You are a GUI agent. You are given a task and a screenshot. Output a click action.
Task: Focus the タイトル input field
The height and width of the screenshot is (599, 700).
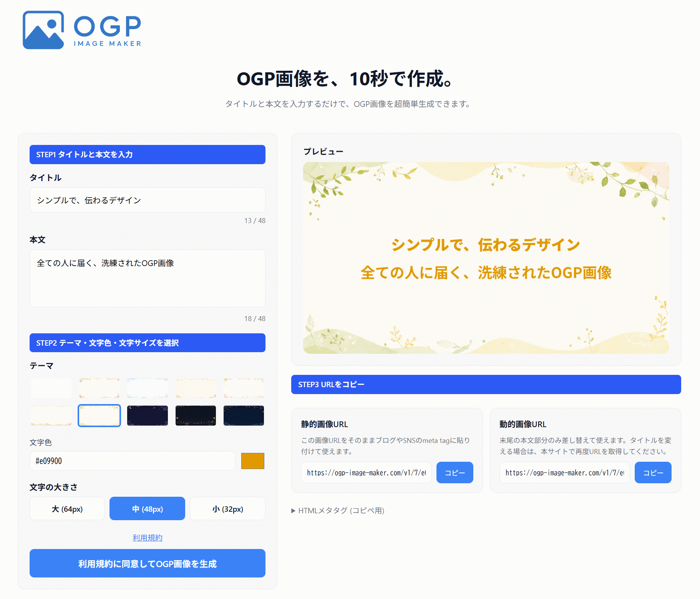[148, 200]
